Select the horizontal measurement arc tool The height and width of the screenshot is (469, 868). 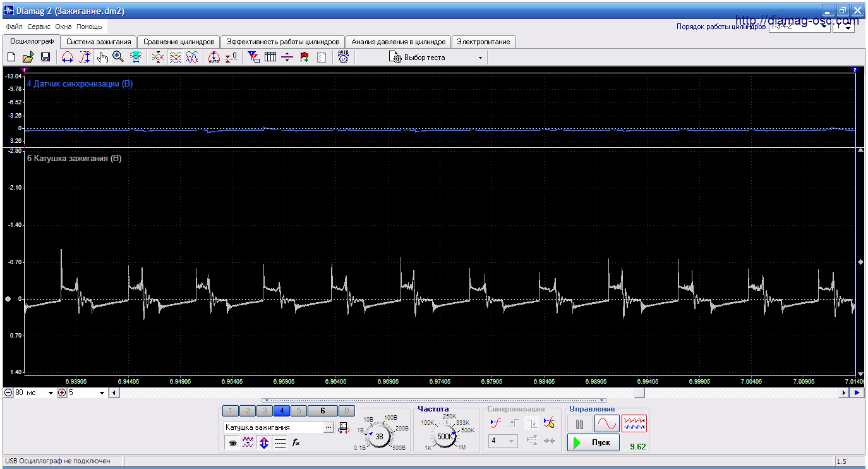click(68, 58)
